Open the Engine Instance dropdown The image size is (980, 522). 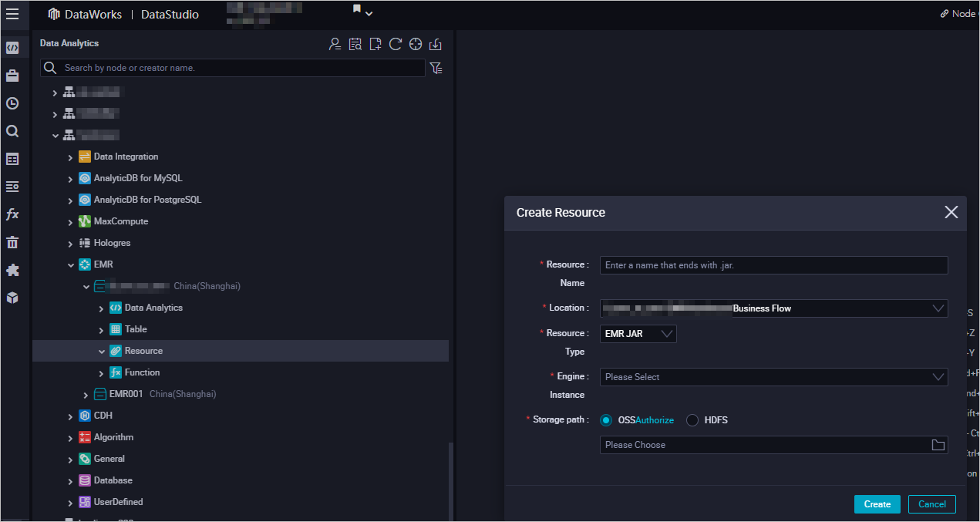point(773,377)
